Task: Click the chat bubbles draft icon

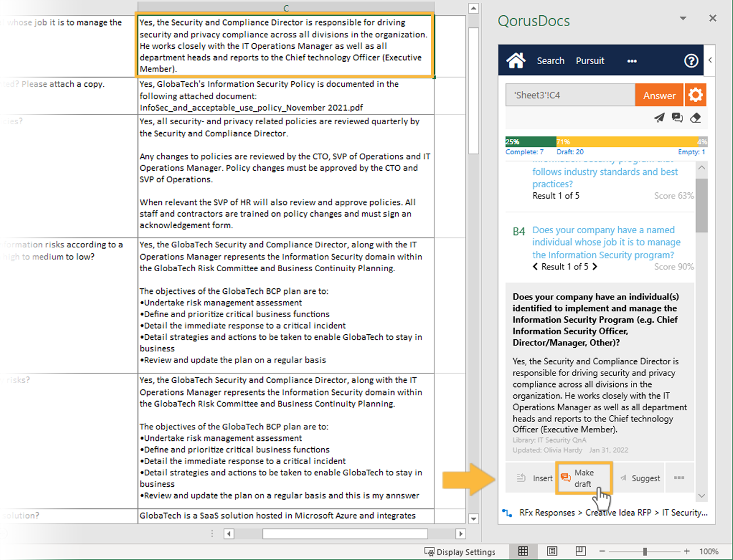Action: click(x=677, y=117)
